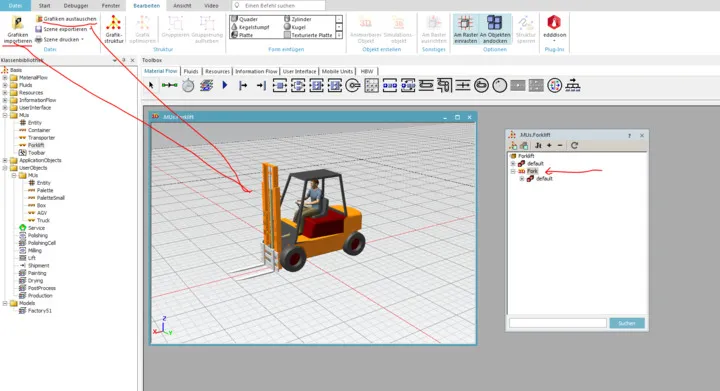Image resolution: width=720 pixels, height=391 pixels.
Task: Select PaletteSmall in UserObjects MUs
Action: click(51, 198)
